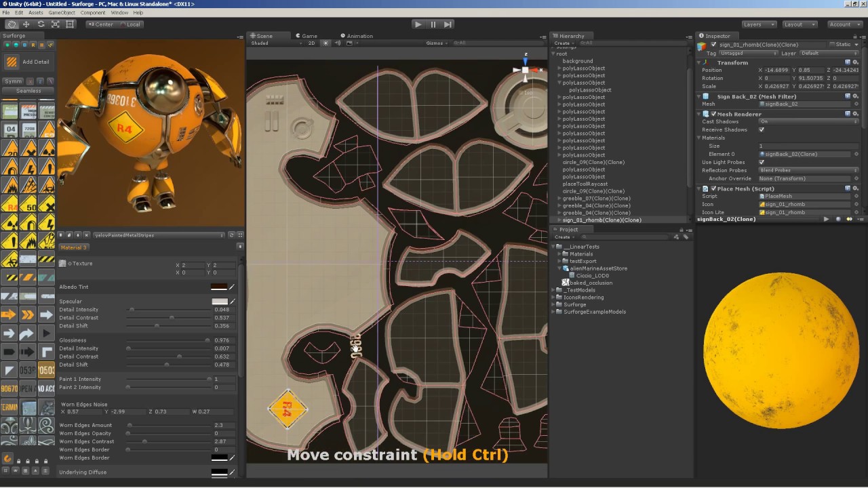868x488 pixels.
Task: Open the Specular color swatch
Action: 219,302
